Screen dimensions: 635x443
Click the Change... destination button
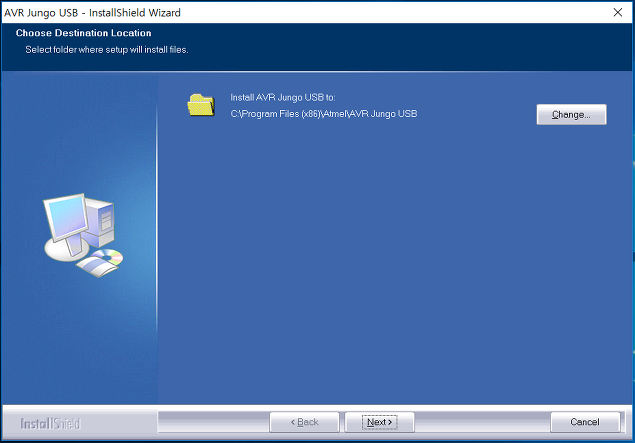[x=571, y=115]
